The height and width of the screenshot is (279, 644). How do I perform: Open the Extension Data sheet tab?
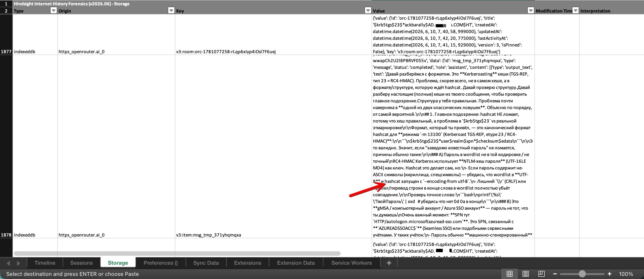coord(296,263)
